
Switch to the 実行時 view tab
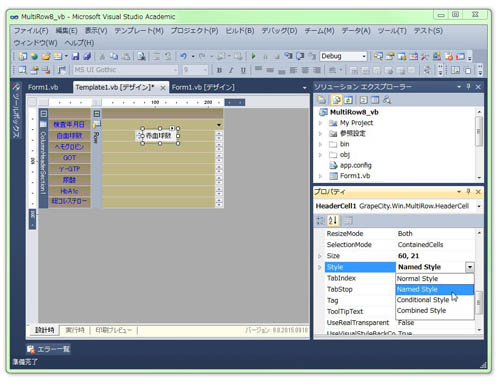click(75, 330)
